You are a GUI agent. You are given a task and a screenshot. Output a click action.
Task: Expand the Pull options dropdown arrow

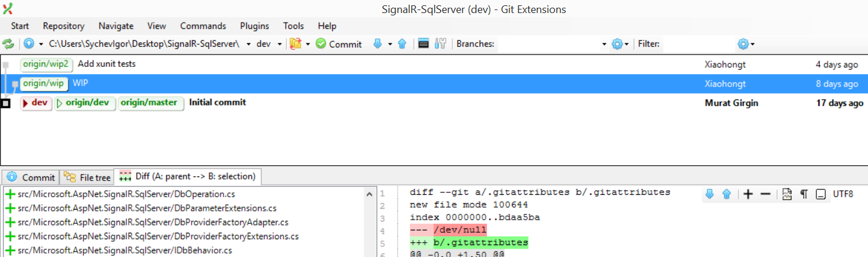[390, 44]
